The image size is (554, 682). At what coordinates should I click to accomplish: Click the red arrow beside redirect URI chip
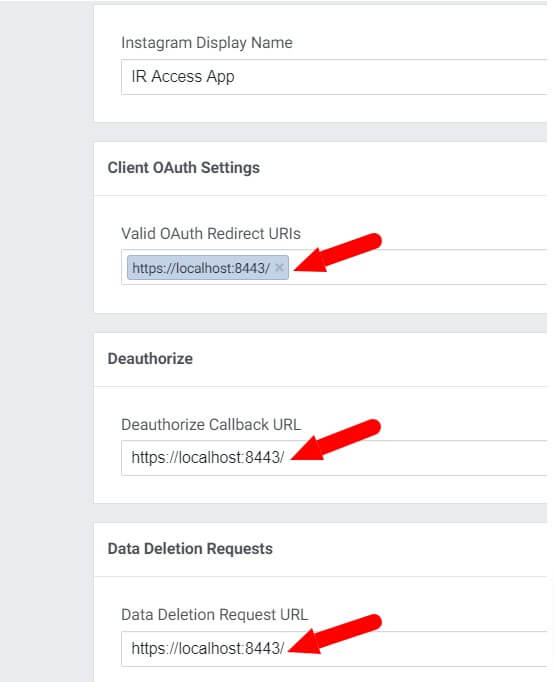338,253
